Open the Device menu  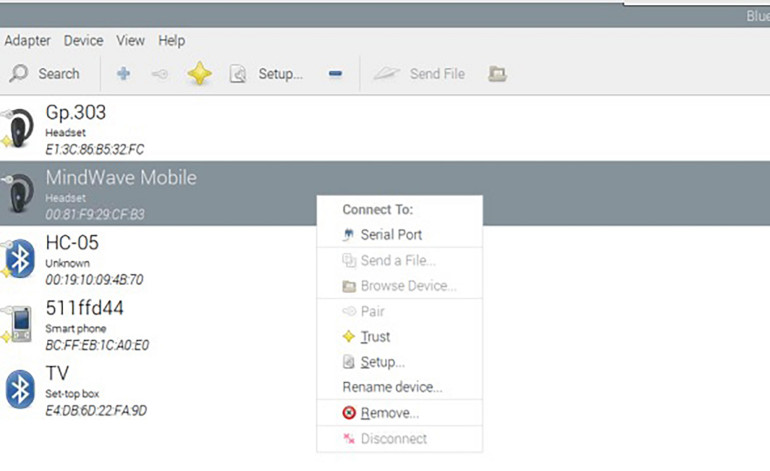tap(83, 41)
